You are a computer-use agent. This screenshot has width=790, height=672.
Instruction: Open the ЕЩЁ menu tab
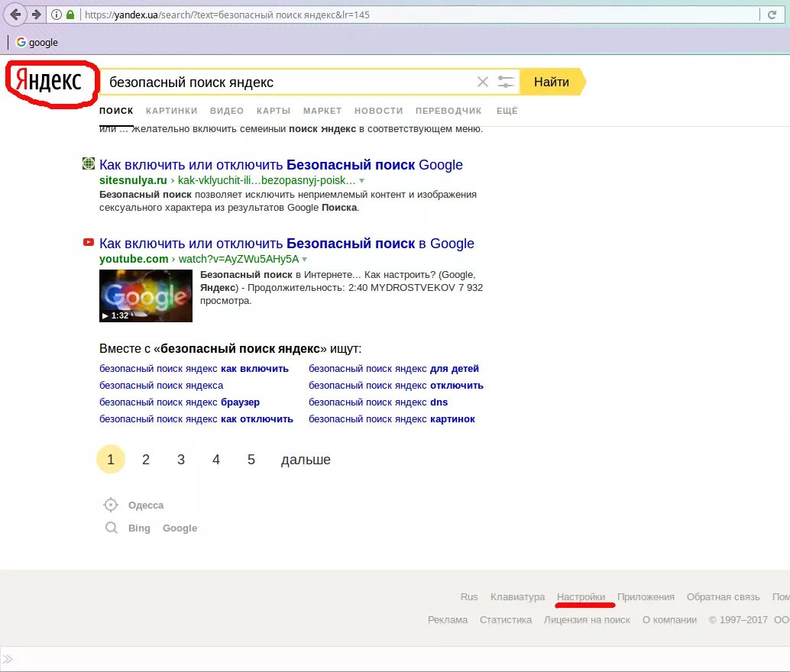click(x=507, y=111)
